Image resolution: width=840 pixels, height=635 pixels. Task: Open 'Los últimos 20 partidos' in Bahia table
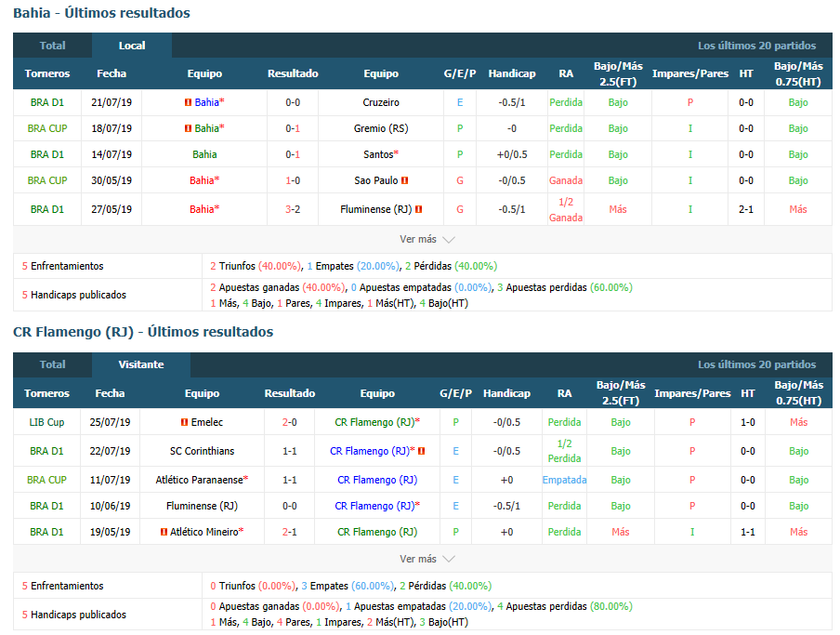pos(756,46)
